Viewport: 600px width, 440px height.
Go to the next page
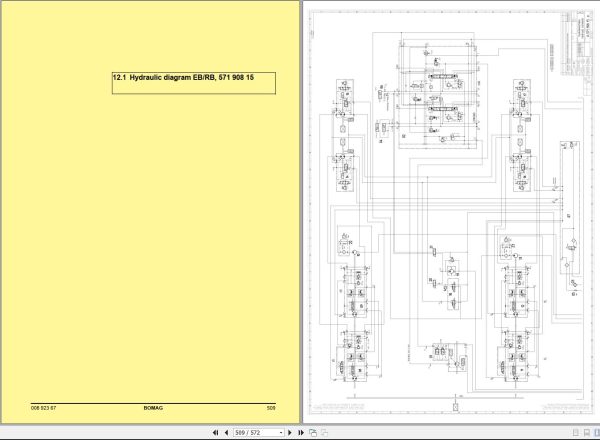tap(290, 433)
